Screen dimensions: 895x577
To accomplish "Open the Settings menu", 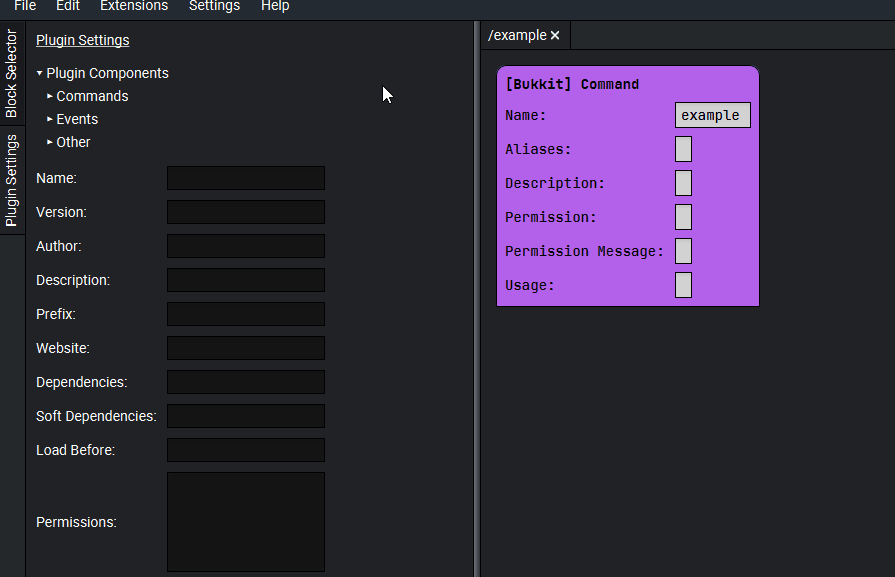I will pyautogui.click(x=215, y=6).
